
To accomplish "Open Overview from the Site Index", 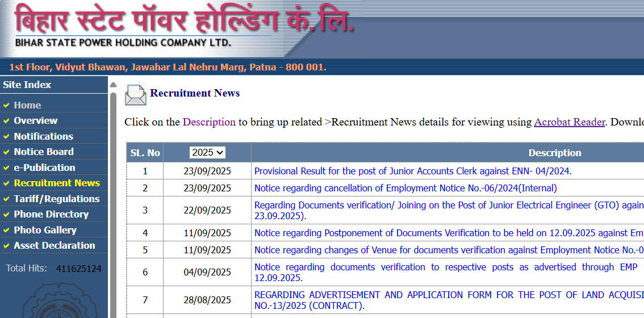I will point(35,120).
